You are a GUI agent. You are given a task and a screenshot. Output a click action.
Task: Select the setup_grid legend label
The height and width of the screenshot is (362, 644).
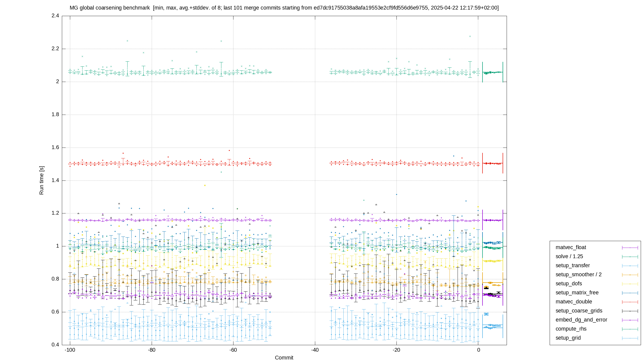568,338
